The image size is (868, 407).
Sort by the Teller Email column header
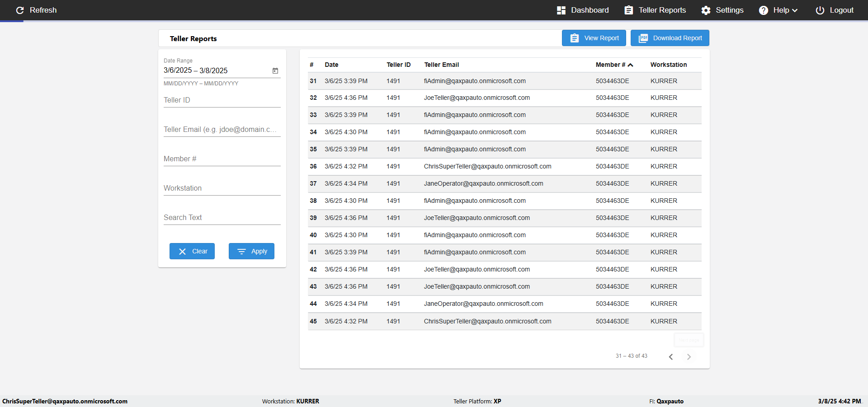[x=442, y=65]
